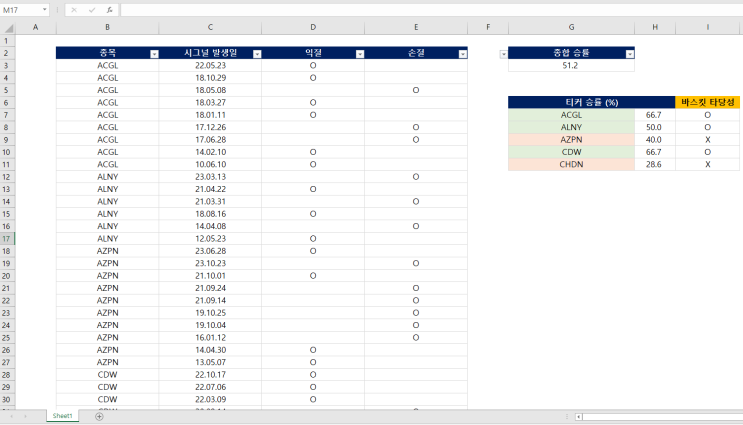Select the 50.0 win rate value
The width and height of the screenshot is (743, 425).
pyautogui.click(x=654, y=127)
